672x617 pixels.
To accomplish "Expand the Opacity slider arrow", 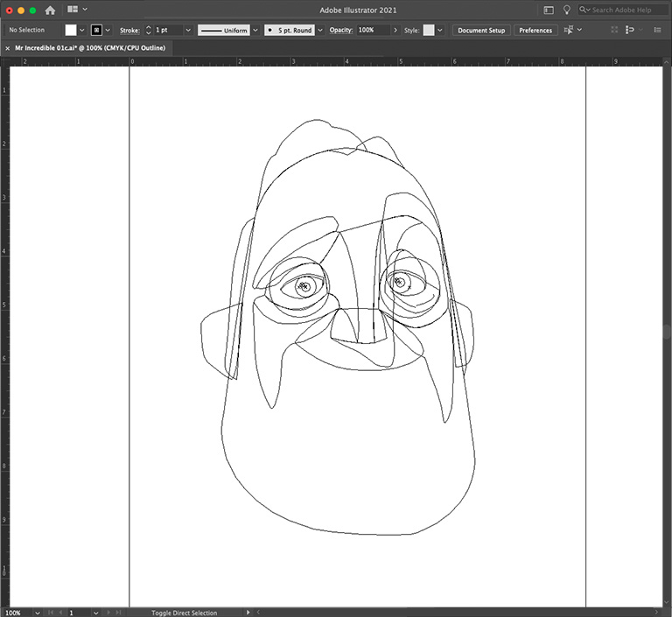I will 395,30.
